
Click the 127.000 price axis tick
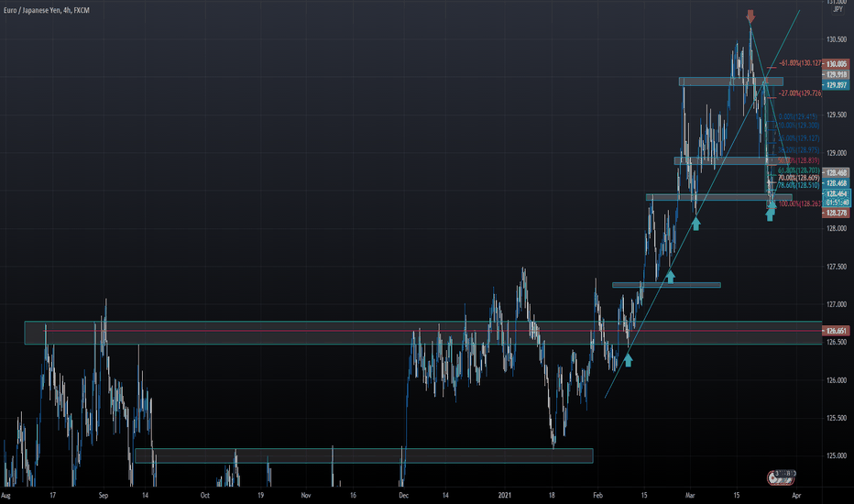pos(837,304)
